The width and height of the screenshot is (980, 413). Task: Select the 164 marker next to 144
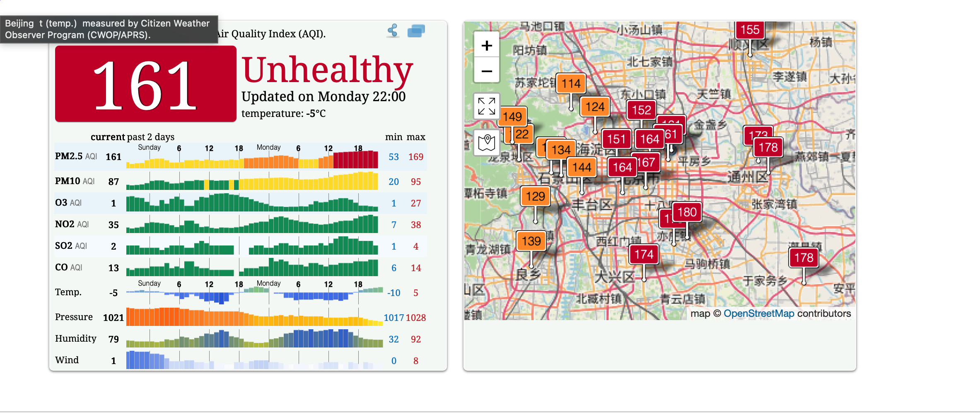[622, 167]
